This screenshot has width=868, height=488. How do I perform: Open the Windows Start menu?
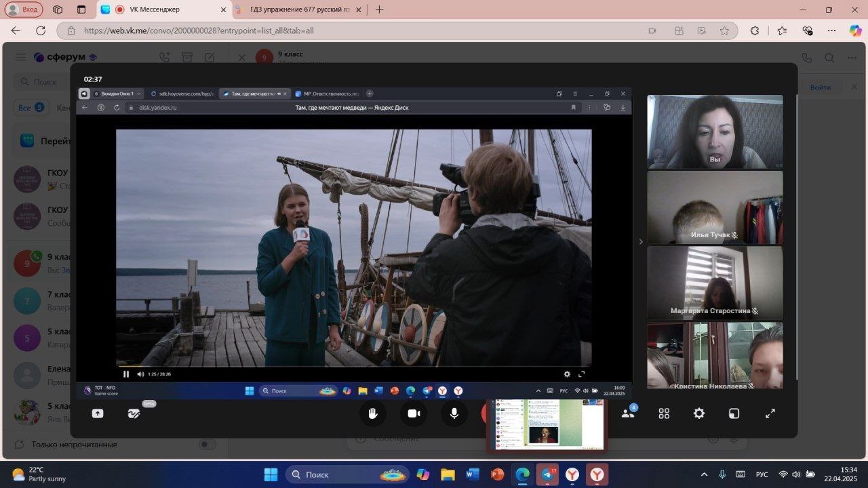tap(271, 474)
